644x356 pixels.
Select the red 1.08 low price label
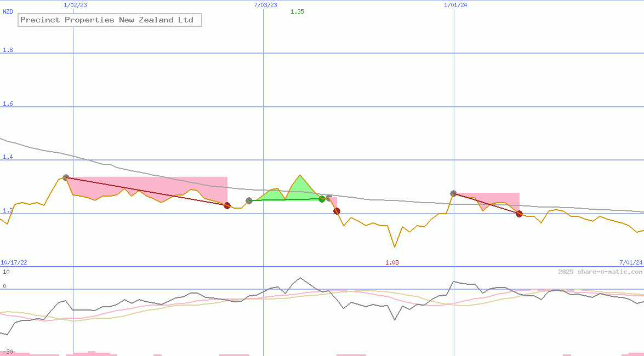click(392, 262)
